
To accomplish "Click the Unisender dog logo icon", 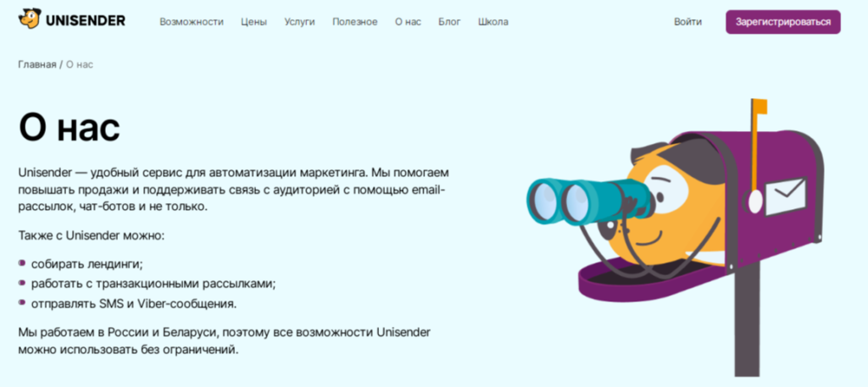I will (x=30, y=20).
